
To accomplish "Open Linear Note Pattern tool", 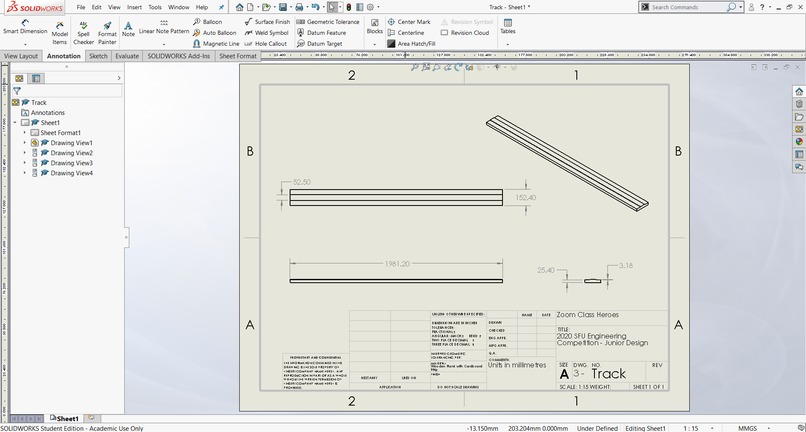I will coord(164,28).
